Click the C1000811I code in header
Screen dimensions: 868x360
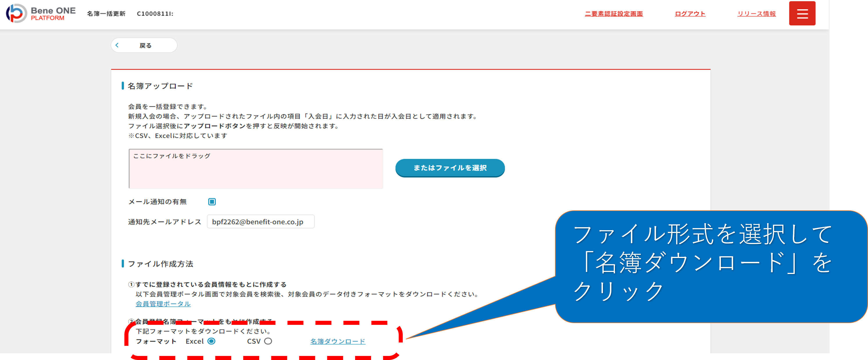tap(155, 14)
